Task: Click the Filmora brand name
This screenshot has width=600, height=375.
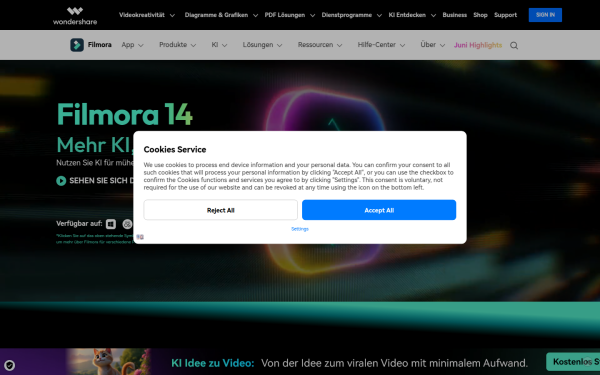Action: (99, 45)
